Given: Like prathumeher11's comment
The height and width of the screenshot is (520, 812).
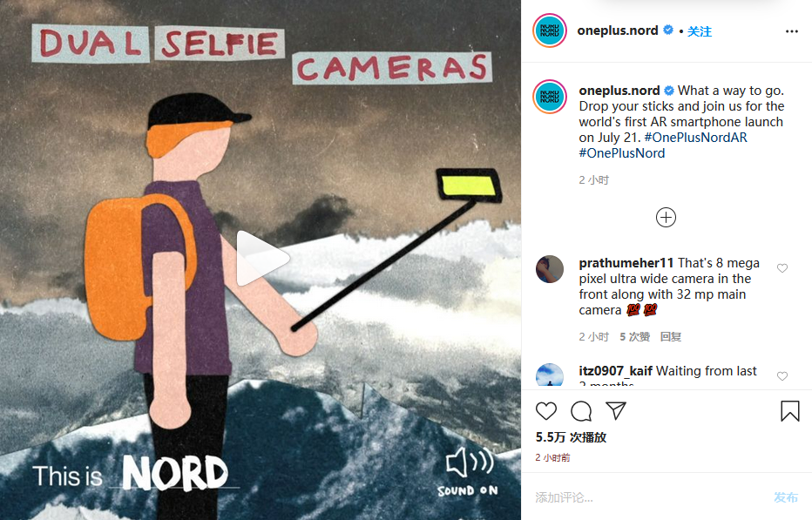Looking at the screenshot, I should (782, 267).
